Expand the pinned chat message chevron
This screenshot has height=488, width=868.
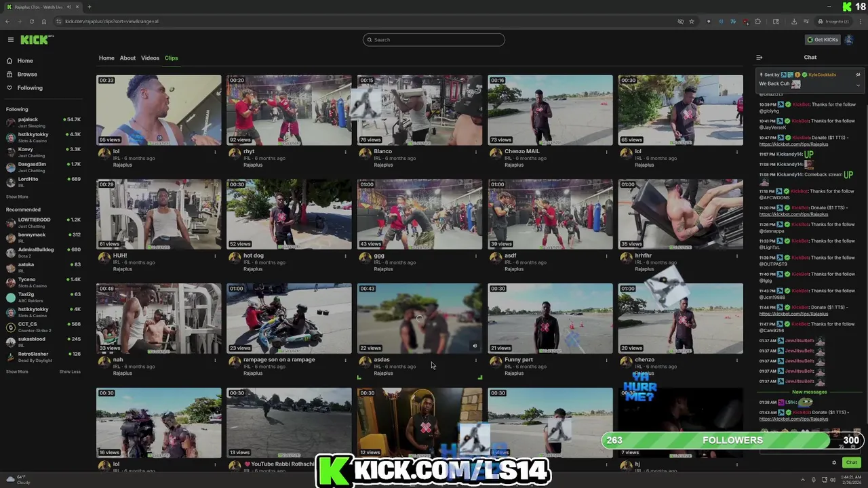click(858, 85)
